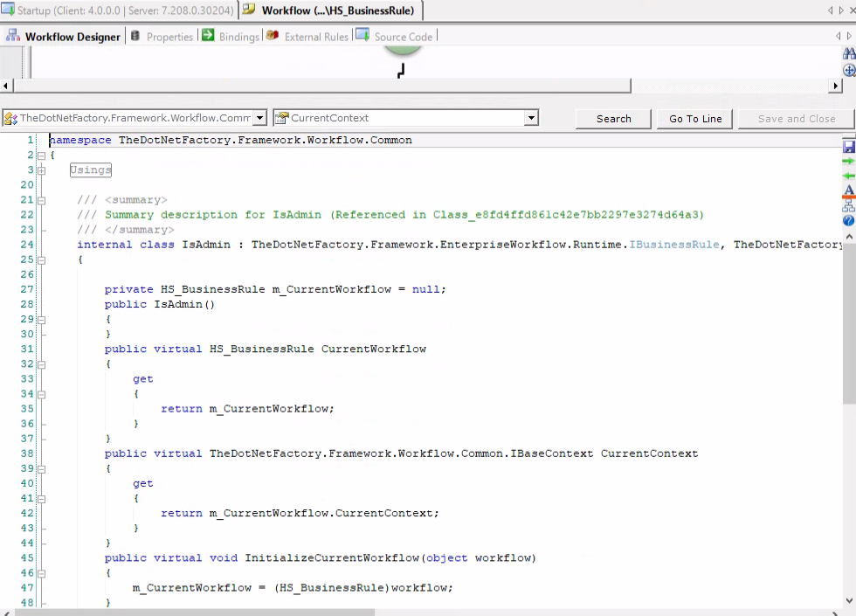Click the Workflow Designer tab icon
The image size is (856, 616).
tap(13, 36)
